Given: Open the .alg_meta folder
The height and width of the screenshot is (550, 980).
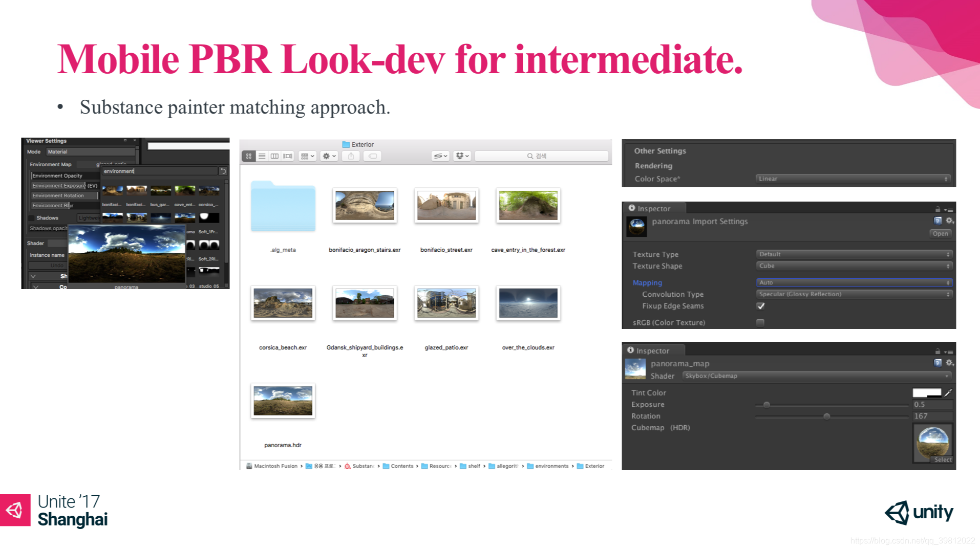Looking at the screenshot, I should (x=283, y=206).
